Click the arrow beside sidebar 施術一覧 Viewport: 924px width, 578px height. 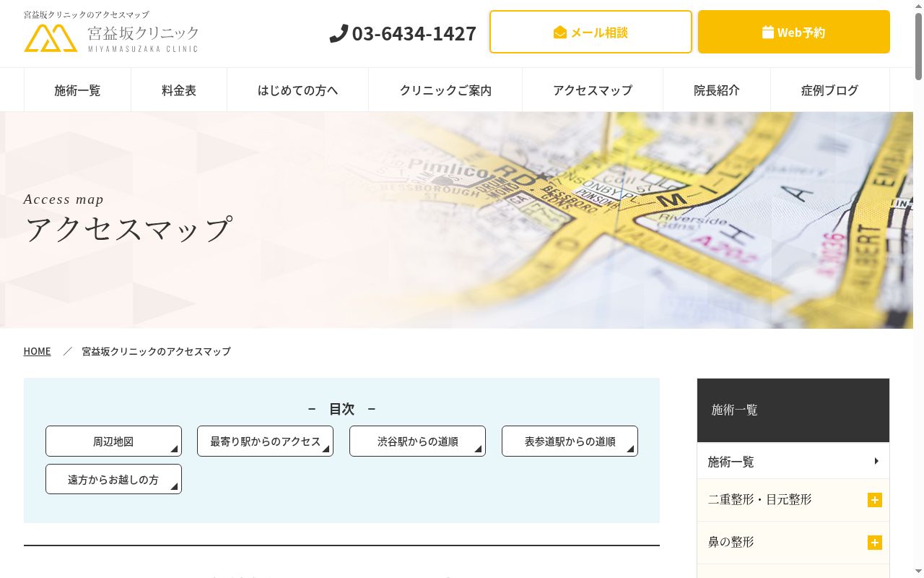tap(876, 461)
